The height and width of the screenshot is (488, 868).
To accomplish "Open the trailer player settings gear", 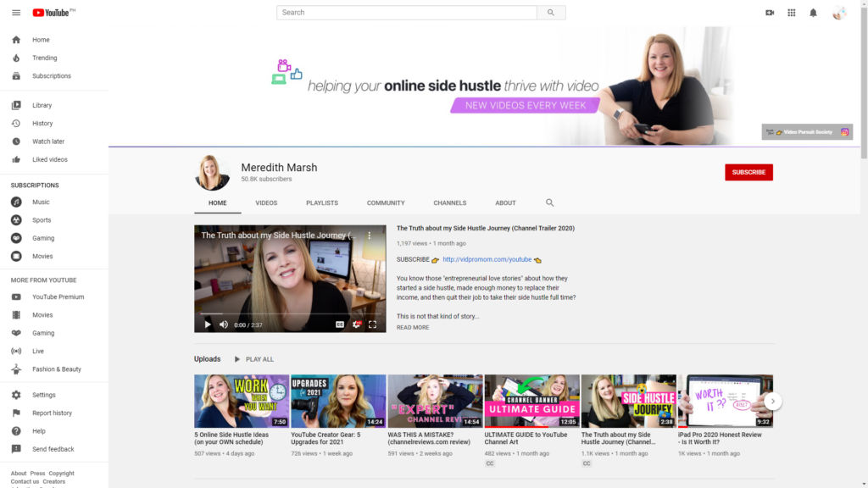I will pyautogui.click(x=357, y=324).
